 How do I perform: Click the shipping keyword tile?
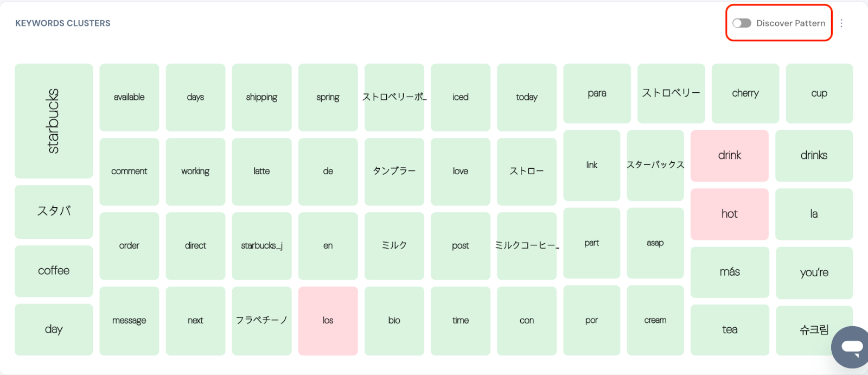click(261, 97)
